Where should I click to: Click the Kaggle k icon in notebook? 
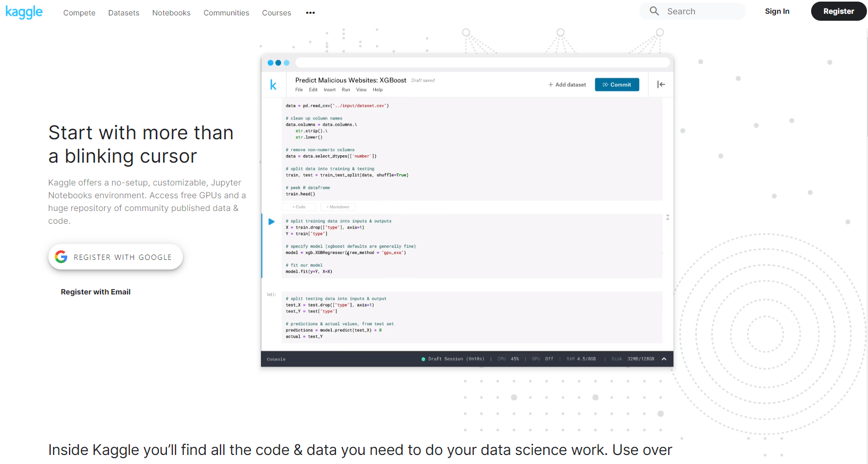(273, 85)
